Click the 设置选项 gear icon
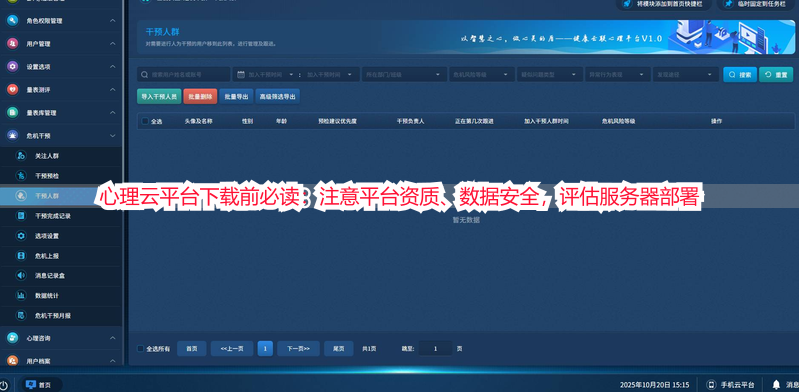Viewport: 799px width, 392px height. 12,67
